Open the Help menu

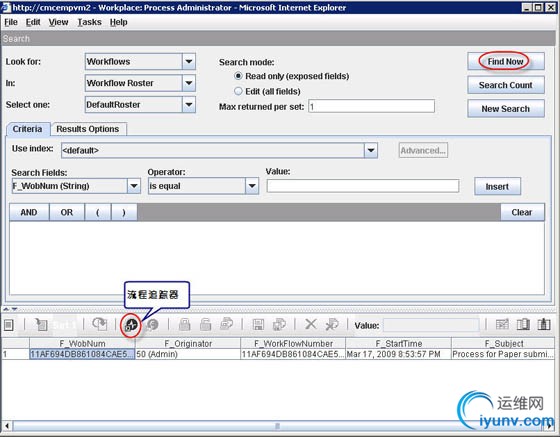tap(118, 22)
